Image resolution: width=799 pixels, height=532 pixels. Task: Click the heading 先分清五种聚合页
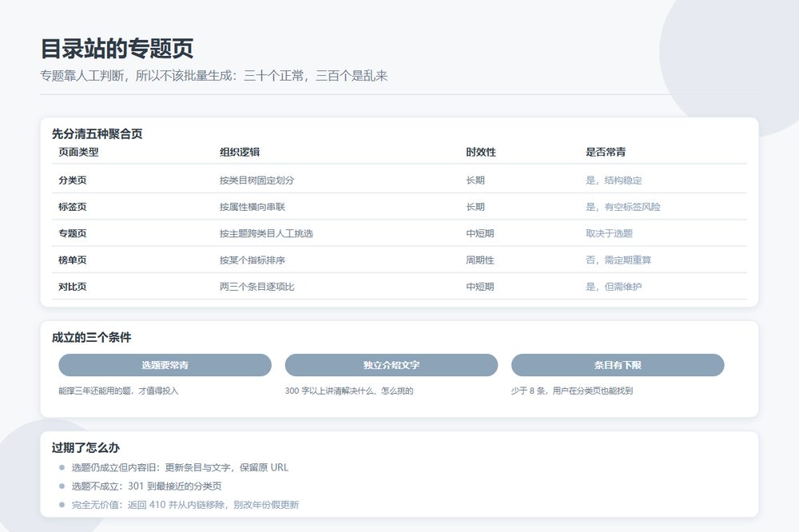(97, 134)
